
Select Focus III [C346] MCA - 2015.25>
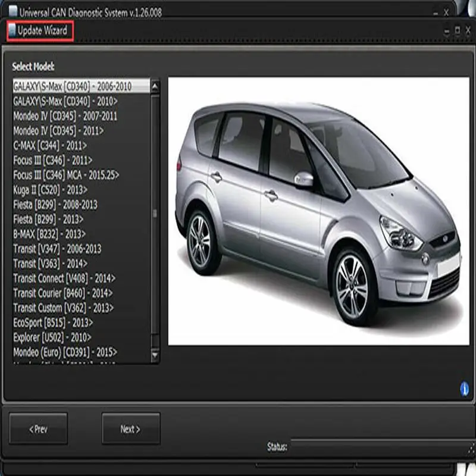coord(81,175)
